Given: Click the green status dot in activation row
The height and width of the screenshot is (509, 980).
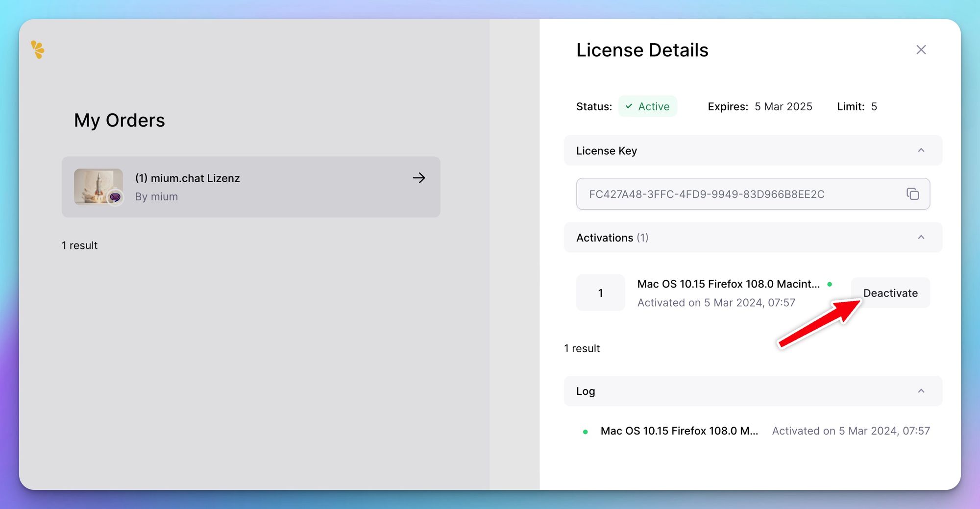Looking at the screenshot, I should tap(830, 284).
